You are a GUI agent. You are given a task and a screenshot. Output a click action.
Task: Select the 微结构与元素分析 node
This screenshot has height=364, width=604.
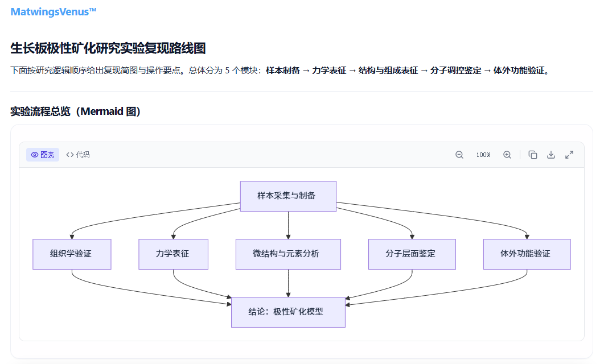(288, 254)
